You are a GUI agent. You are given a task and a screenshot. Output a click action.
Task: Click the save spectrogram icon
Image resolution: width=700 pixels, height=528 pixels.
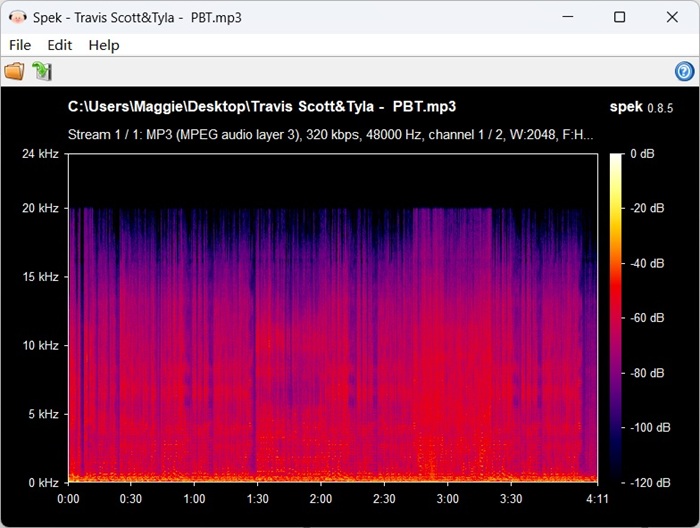click(42, 71)
